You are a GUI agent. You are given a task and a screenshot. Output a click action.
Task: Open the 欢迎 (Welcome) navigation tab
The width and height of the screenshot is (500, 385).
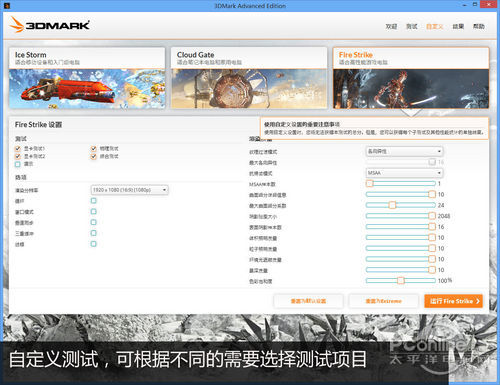(x=391, y=26)
